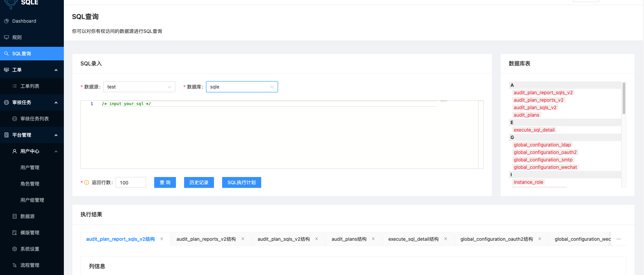Close the audit_plan_report_sqls_v2结构 tab
Screen dimensions: 644x275
tap(162, 239)
